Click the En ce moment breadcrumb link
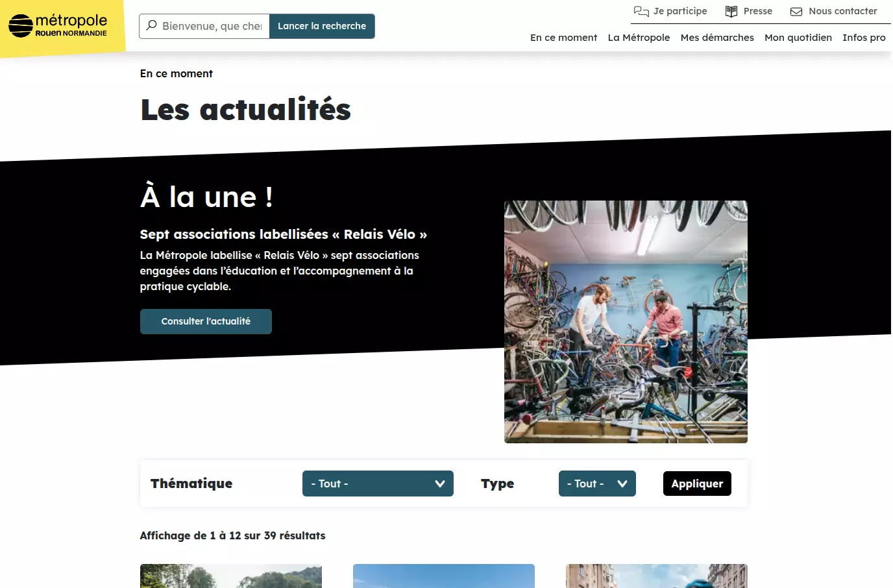 click(x=177, y=73)
